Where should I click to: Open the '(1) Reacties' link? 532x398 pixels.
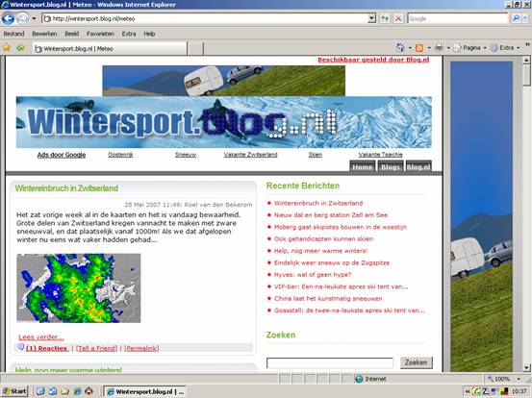pyautogui.click(x=47, y=348)
